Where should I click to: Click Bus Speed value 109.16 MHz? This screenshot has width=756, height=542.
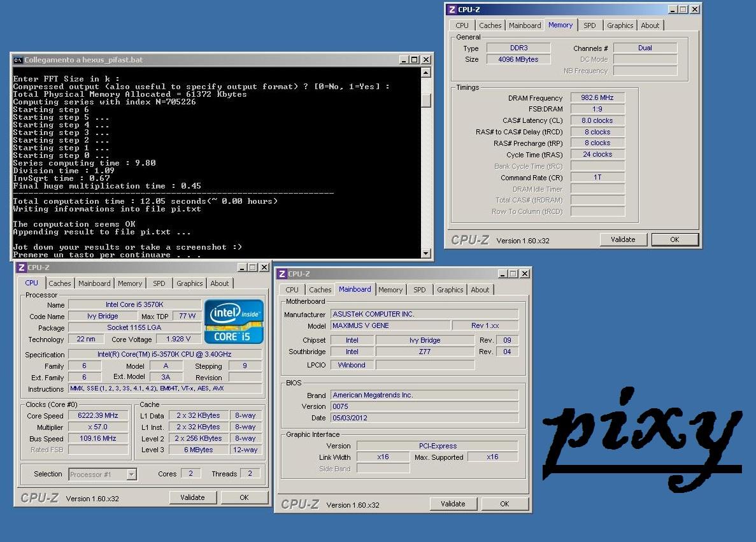98,438
